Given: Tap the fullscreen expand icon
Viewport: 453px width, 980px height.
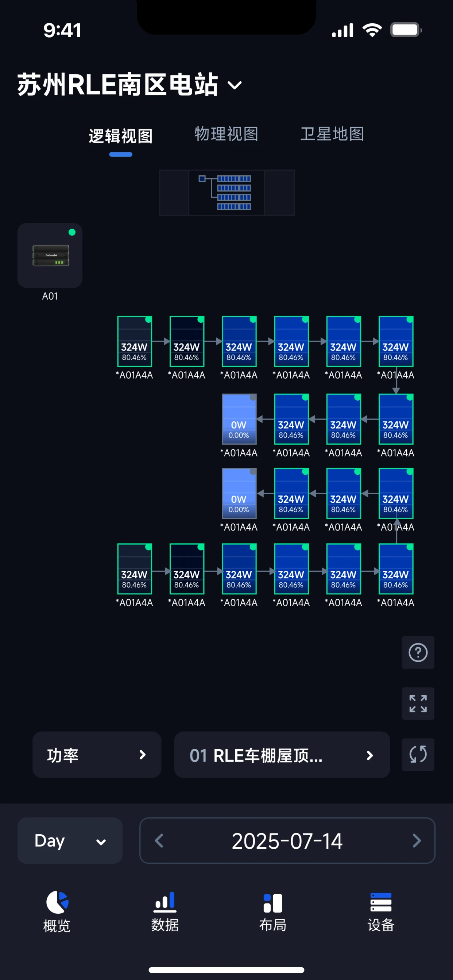Looking at the screenshot, I should [418, 703].
